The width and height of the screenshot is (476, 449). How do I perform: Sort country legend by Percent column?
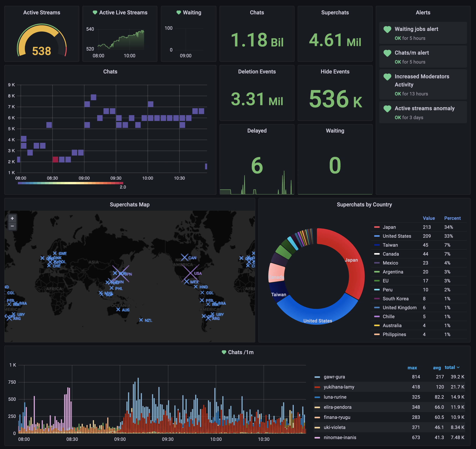click(452, 218)
